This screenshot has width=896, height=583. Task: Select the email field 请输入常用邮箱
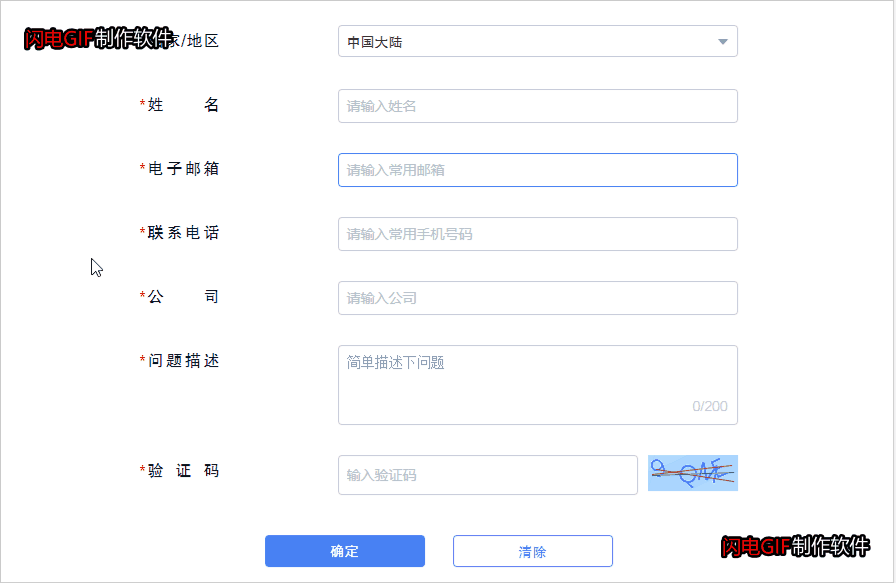(537, 169)
